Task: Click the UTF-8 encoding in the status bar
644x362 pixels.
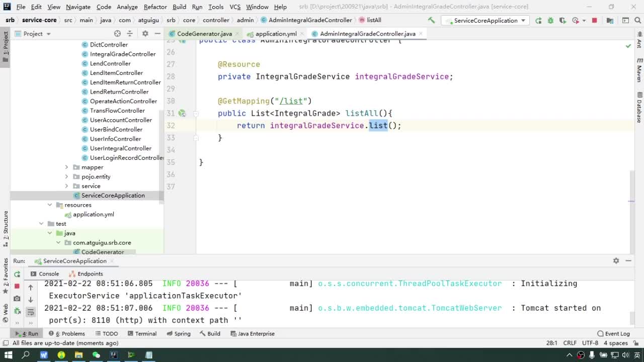Action: click(590, 343)
